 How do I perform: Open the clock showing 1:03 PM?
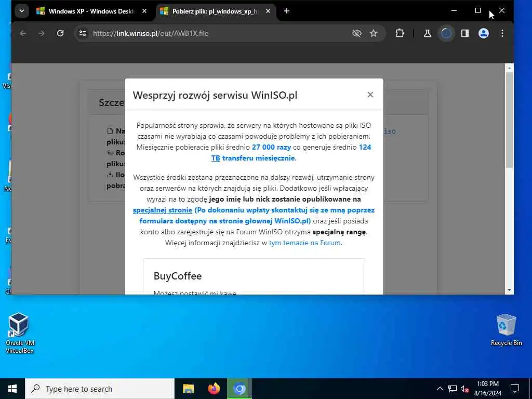coord(487,389)
